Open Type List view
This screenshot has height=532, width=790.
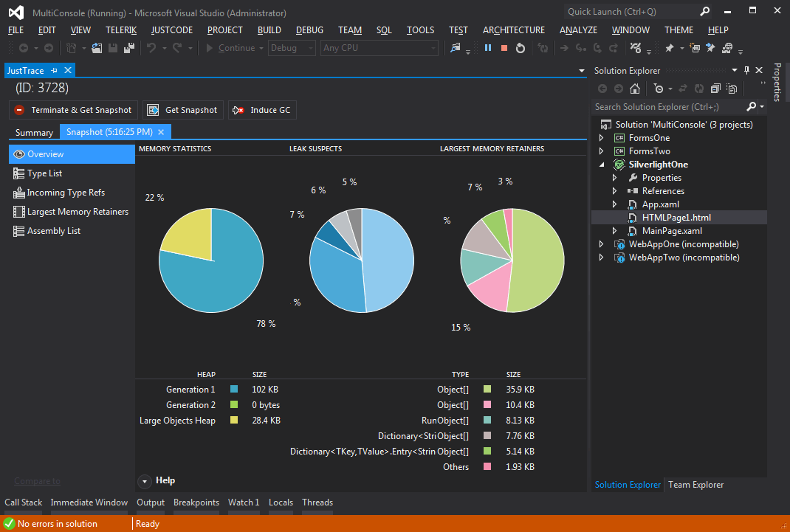click(x=72, y=173)
